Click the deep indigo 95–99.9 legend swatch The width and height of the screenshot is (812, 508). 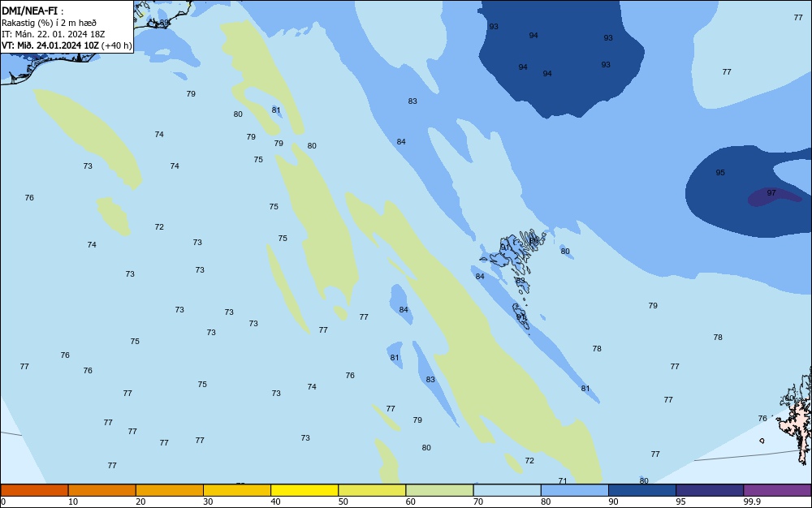tap(710, 490)
